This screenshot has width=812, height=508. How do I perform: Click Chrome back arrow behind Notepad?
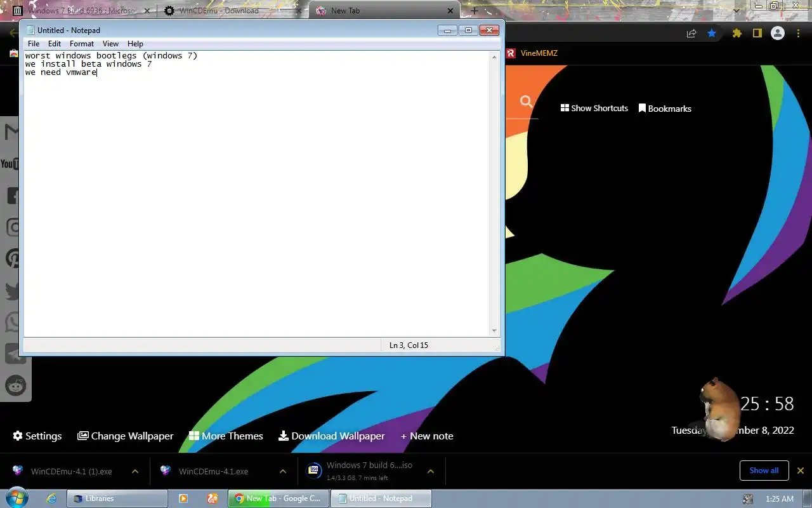pyautogui.click(x=13, y=33)
